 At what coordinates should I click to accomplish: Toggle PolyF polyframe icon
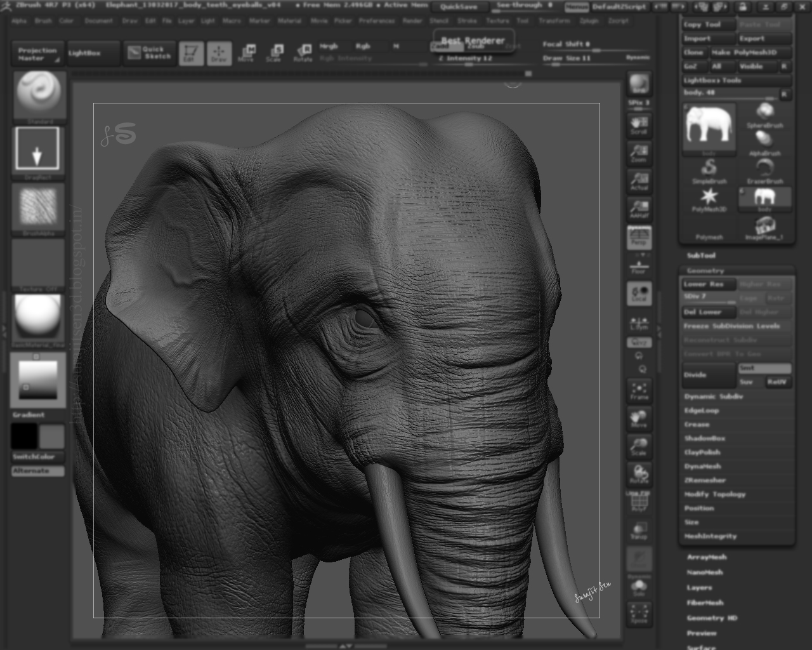tap(639, 503)
